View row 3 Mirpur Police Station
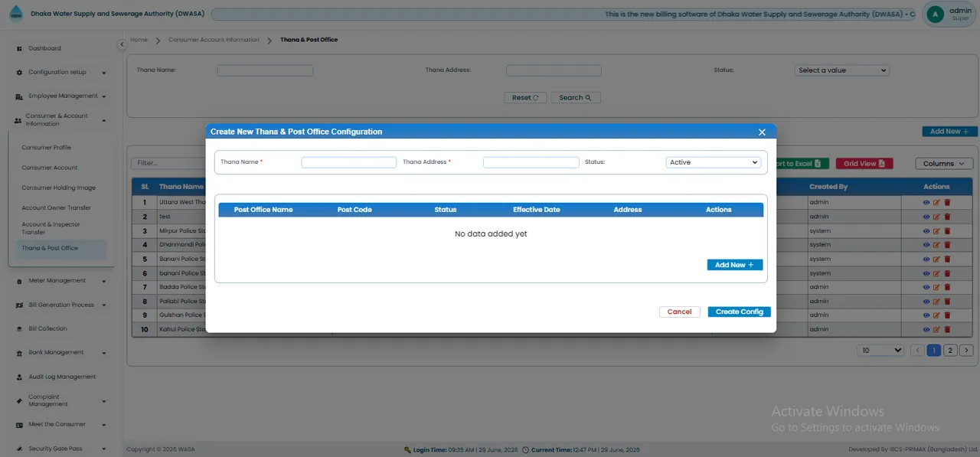 click(926, 230)
